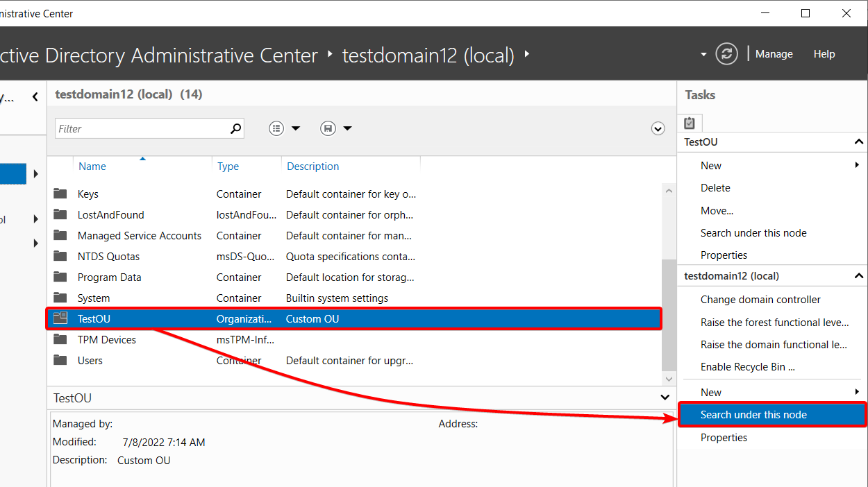Viewport: 868px width, 487px height.
Task: Maximize the Administrative Center window
Action: tap(806, 13)
